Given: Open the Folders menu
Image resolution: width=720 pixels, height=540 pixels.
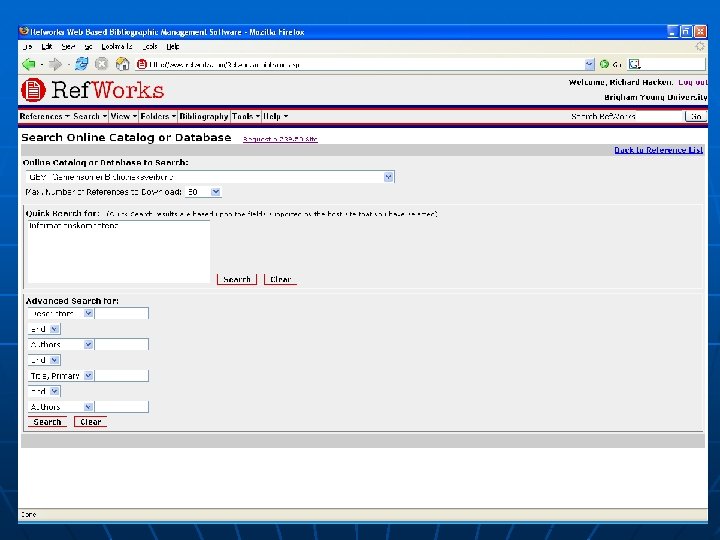Looking at the screenshot, I should tap(158, 116).
